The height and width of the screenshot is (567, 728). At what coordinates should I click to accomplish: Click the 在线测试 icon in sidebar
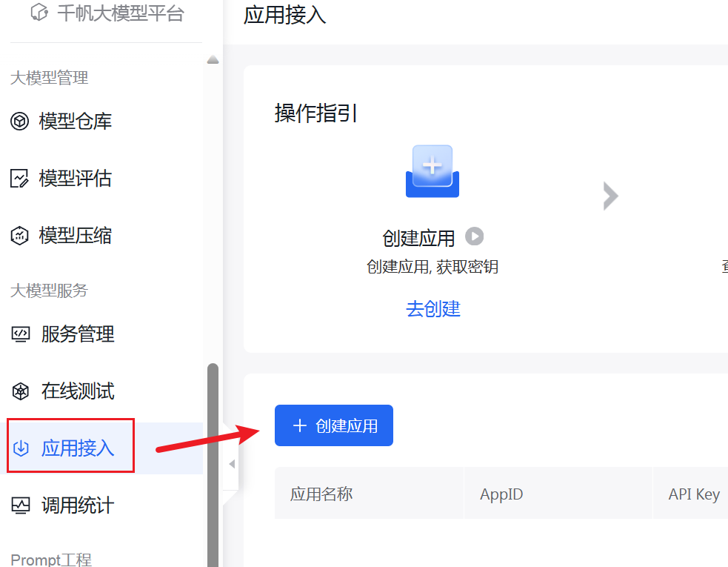point(20,391)
